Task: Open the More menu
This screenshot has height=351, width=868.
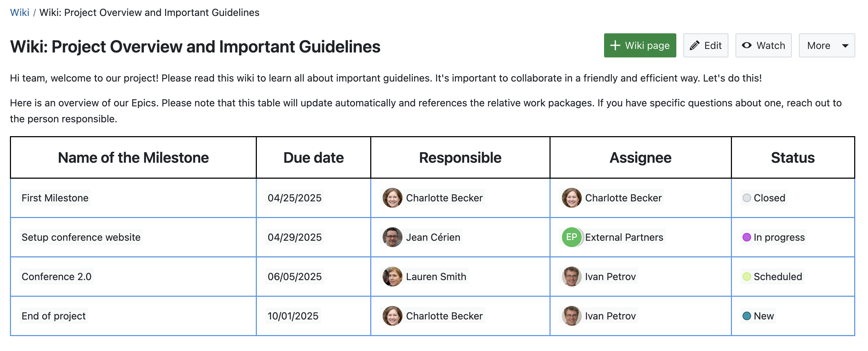Action: pyautogui.click(x=819, y=45)
